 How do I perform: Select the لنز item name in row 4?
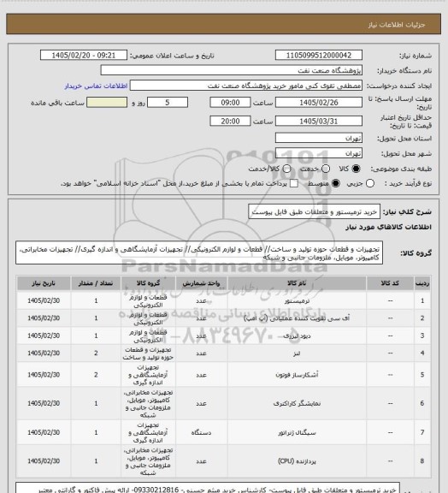(297, 353)
